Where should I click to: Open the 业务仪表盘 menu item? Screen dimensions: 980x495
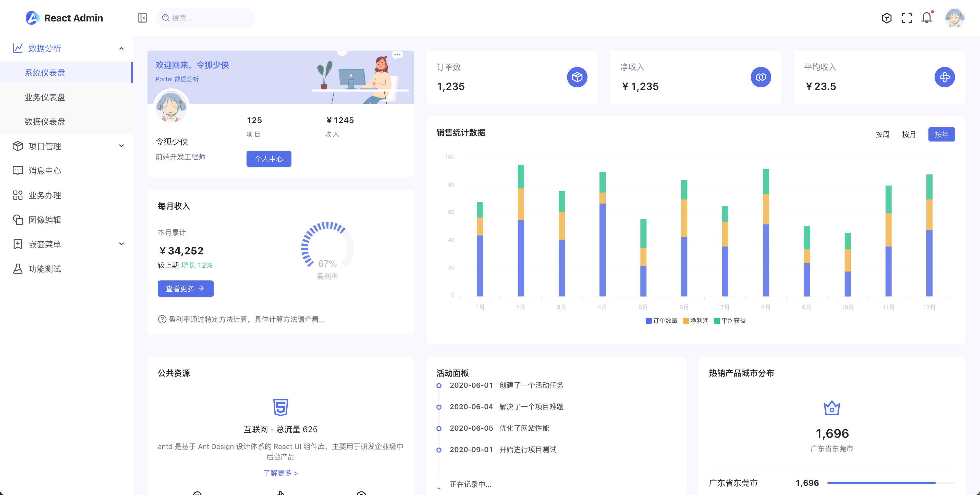click(44, 97)
